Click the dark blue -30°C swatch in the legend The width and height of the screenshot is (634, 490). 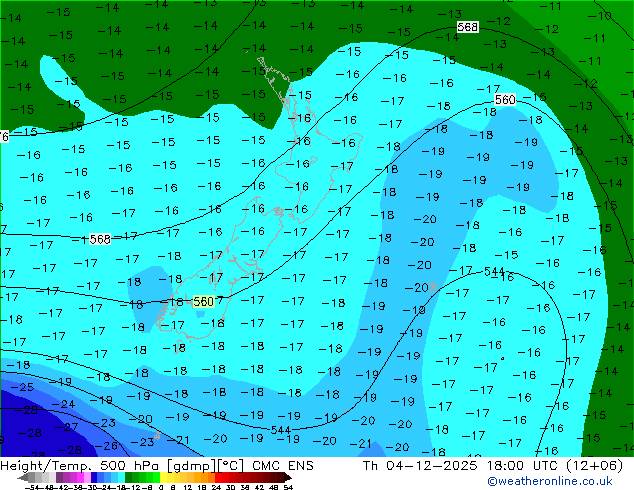click(x=94, y=478)
